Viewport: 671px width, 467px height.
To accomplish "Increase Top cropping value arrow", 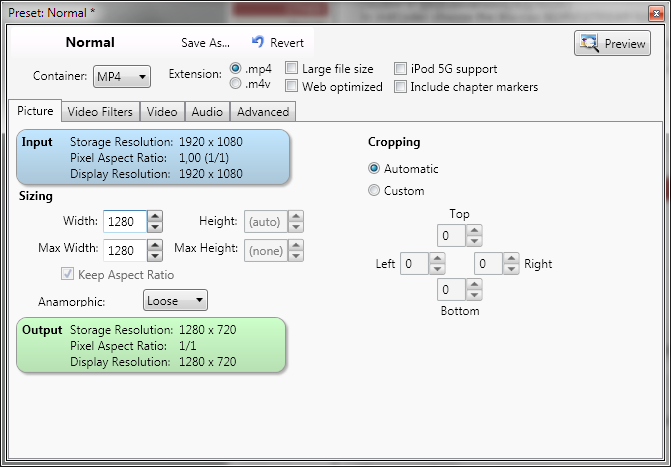I will coord(474,230).
